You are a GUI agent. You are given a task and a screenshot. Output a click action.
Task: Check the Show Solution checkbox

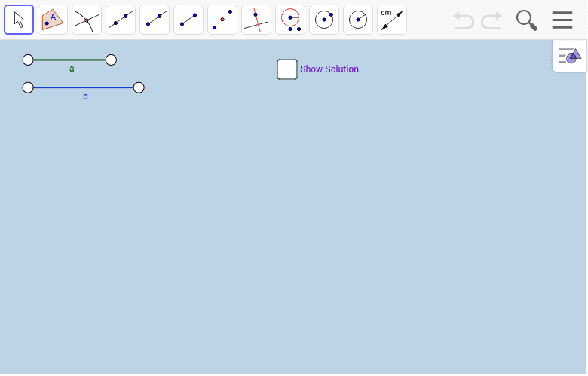coord(287,69)
